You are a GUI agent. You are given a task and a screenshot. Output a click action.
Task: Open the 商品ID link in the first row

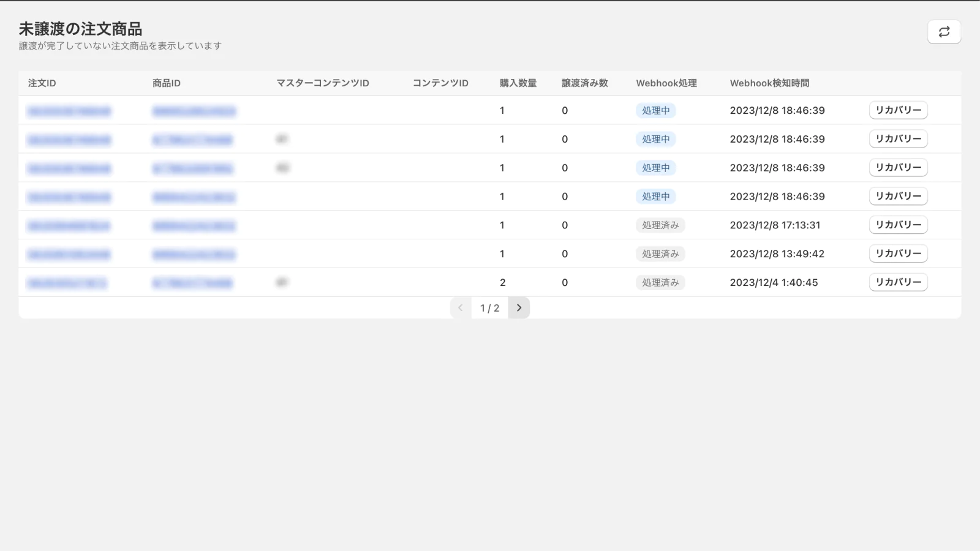tap(194, 111)
